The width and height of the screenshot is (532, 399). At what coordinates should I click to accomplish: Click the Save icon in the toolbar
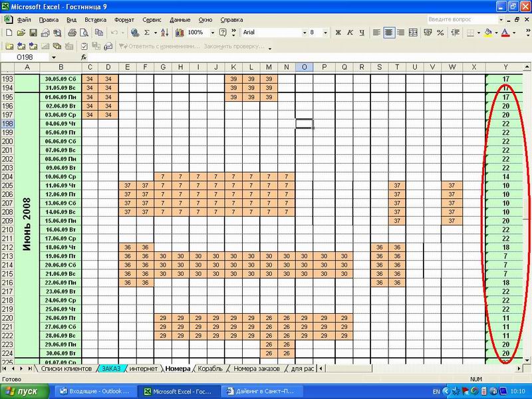pyautogui.click(x=33, y=33)
